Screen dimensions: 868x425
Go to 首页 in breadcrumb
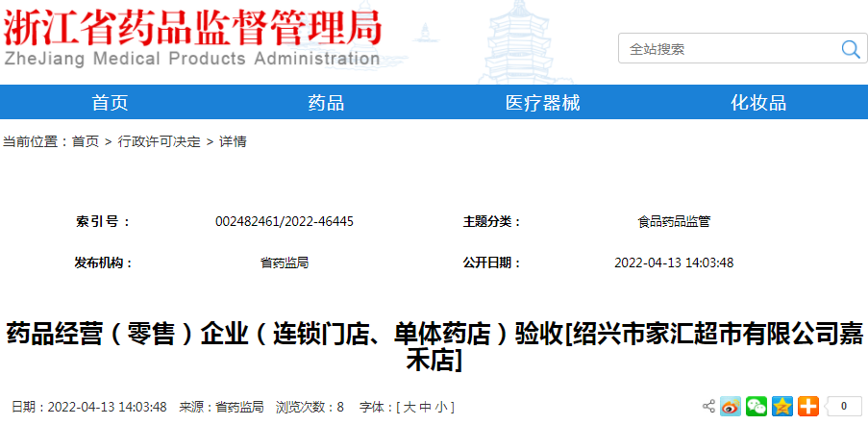(x=86, y=141)
